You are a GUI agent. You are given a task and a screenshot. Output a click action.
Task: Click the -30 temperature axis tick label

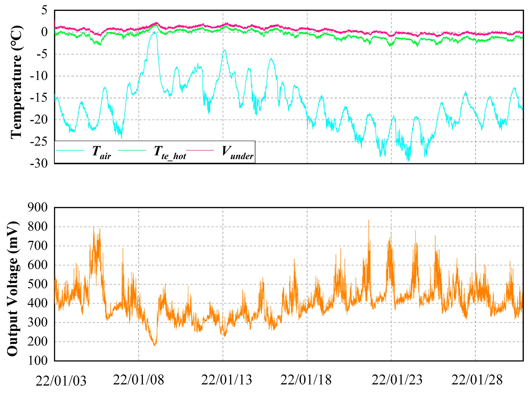click(39, 164)
